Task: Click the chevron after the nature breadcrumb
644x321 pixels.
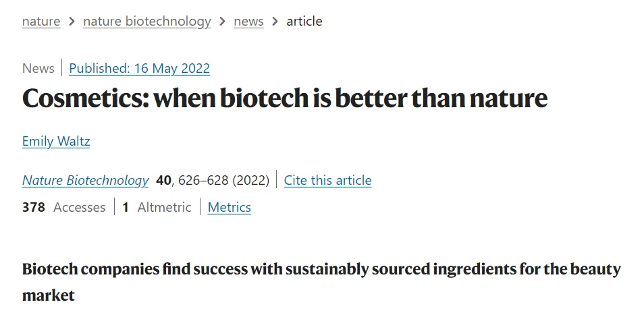Action: click(72, 22)
